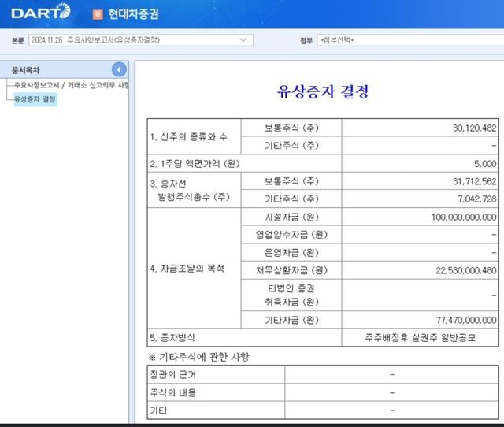Click the 첨부 label
This screenshot has width=504, height=427.
pyautogui.click(x=306, y=40)
